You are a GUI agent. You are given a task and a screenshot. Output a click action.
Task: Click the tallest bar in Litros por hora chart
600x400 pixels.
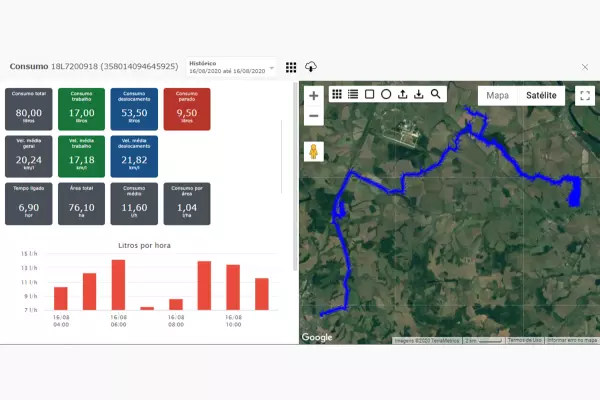(118, 284)
